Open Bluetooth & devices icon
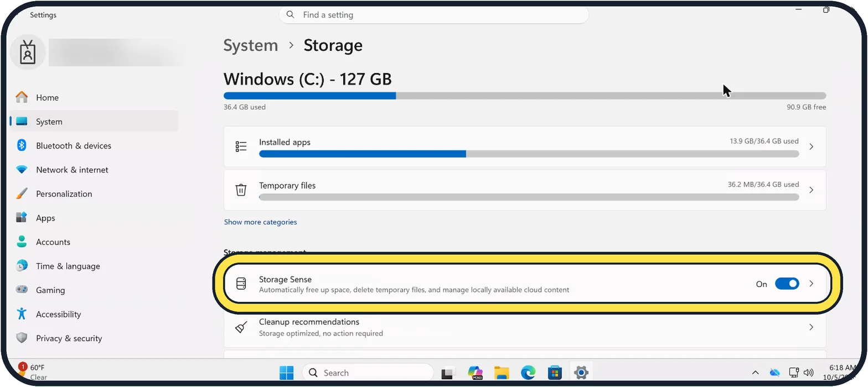This screenshot has height=387, width=868. pyautogui.click(x=22, y=145)
